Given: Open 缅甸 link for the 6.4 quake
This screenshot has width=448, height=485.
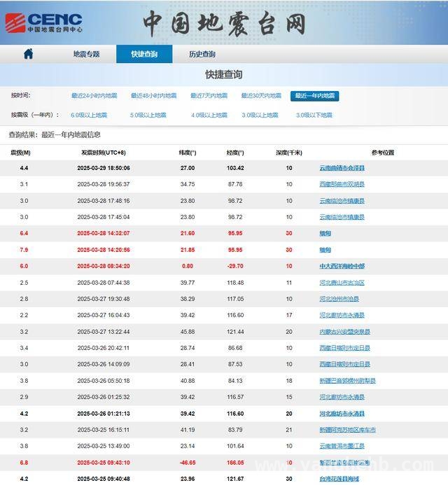Looking at the screenshot, I should coord(325,233).
